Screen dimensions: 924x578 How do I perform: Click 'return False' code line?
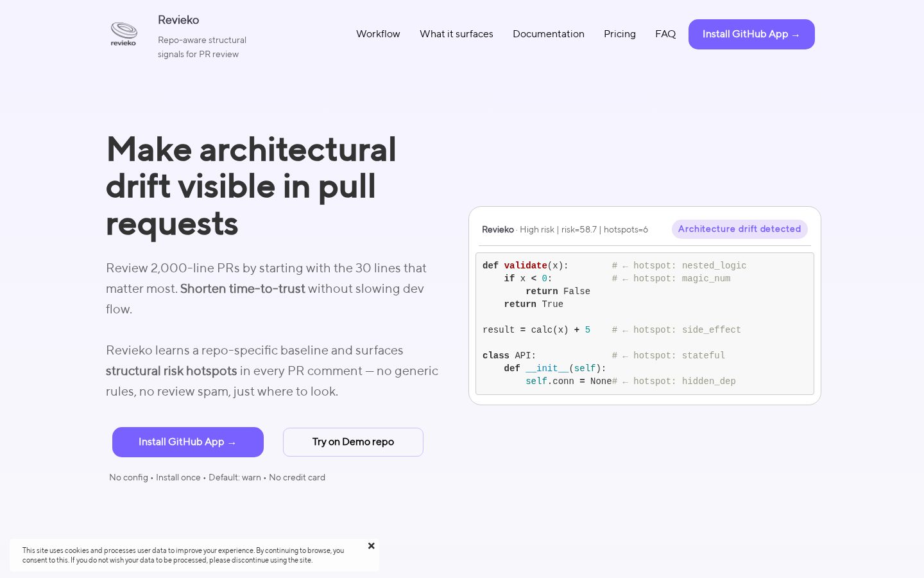click(558, 291)
